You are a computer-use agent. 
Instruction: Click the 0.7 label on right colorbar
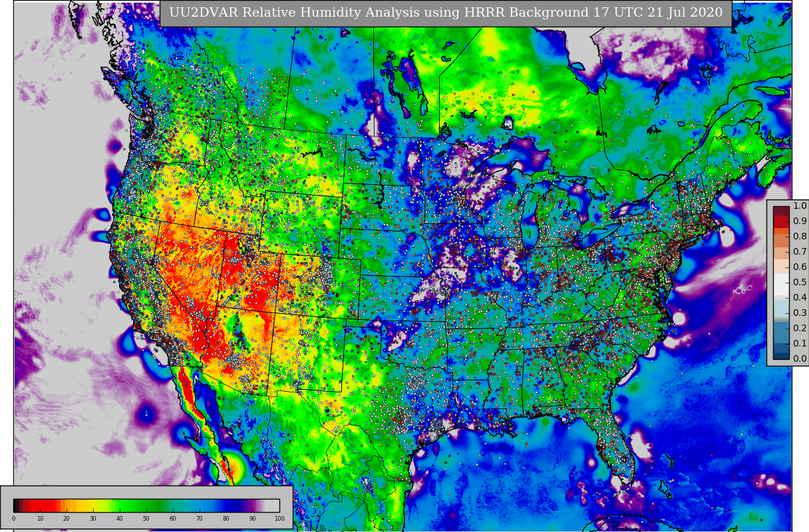tap(800, 252)
